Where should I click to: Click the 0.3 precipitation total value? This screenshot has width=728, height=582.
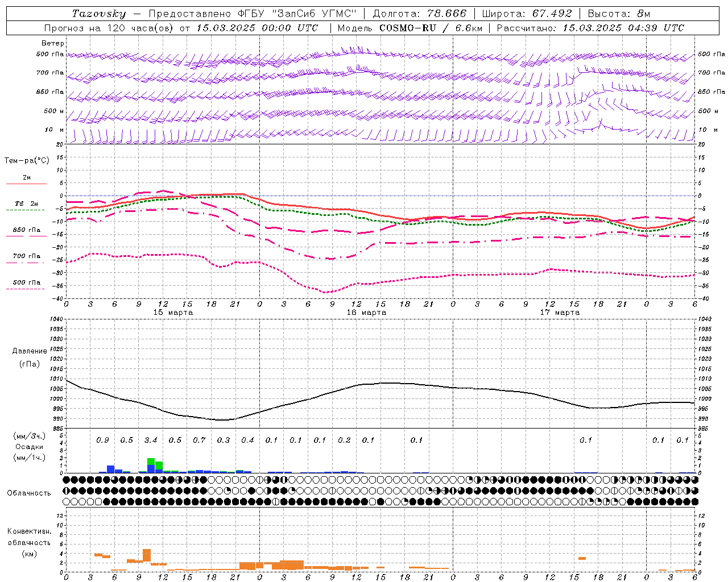tap(224, 440)
